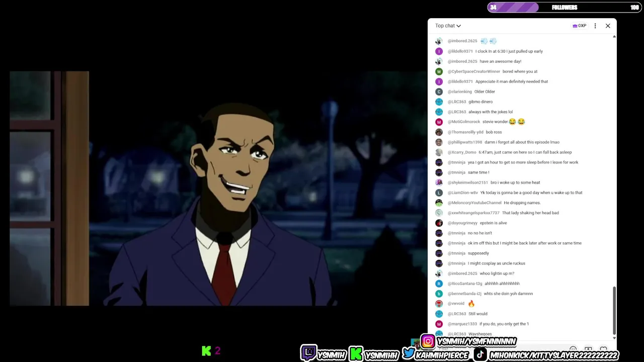Select message 'if you do, you only get the 1'

point(504,324)
